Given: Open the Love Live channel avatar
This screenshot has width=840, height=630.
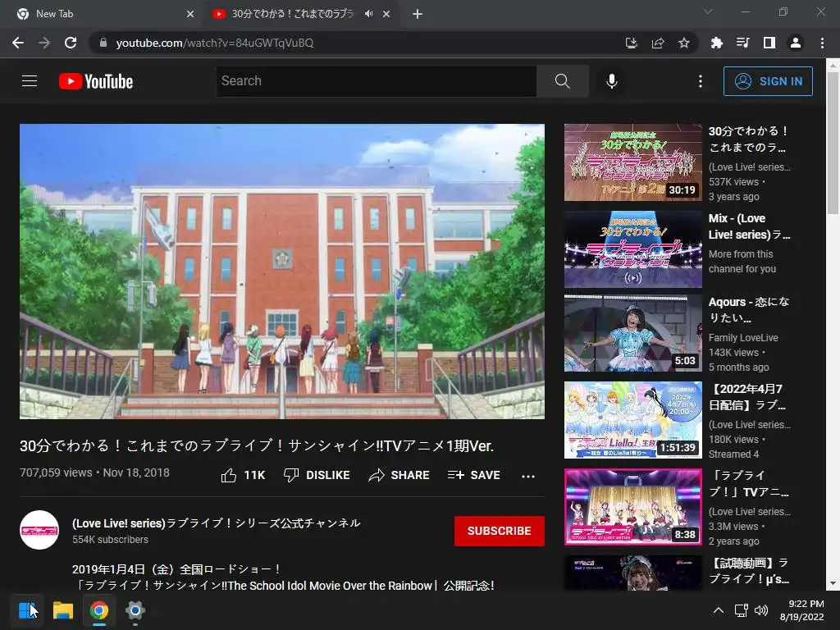Looking at the screenshot, I should (x=39, y=530).
